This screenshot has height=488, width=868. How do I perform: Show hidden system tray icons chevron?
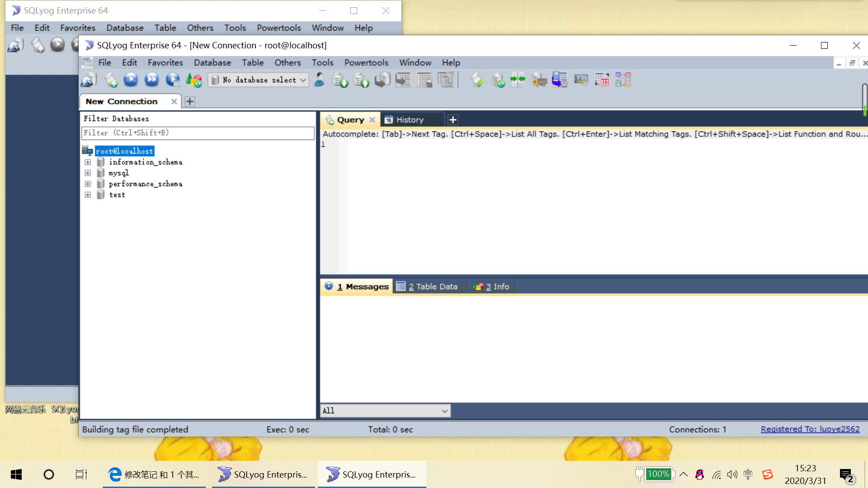684,474
